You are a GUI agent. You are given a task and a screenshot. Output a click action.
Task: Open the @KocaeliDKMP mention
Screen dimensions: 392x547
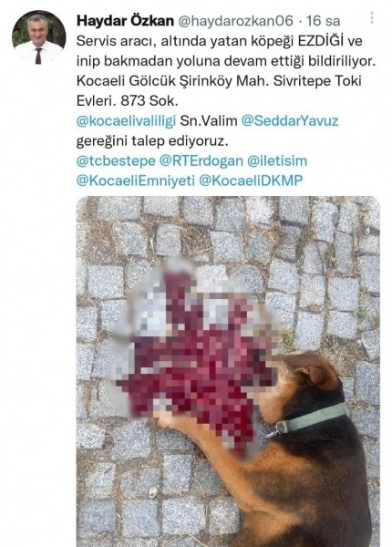click(251, 181)
